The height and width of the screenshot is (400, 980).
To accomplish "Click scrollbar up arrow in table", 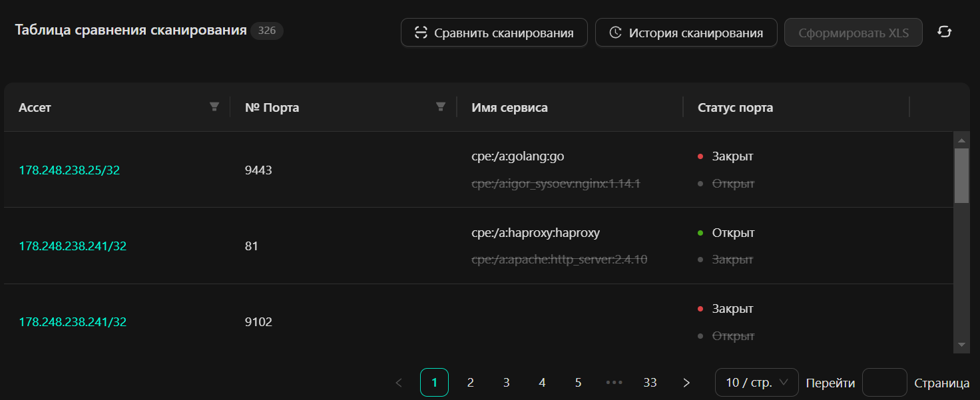I will (x=961, y=140).
